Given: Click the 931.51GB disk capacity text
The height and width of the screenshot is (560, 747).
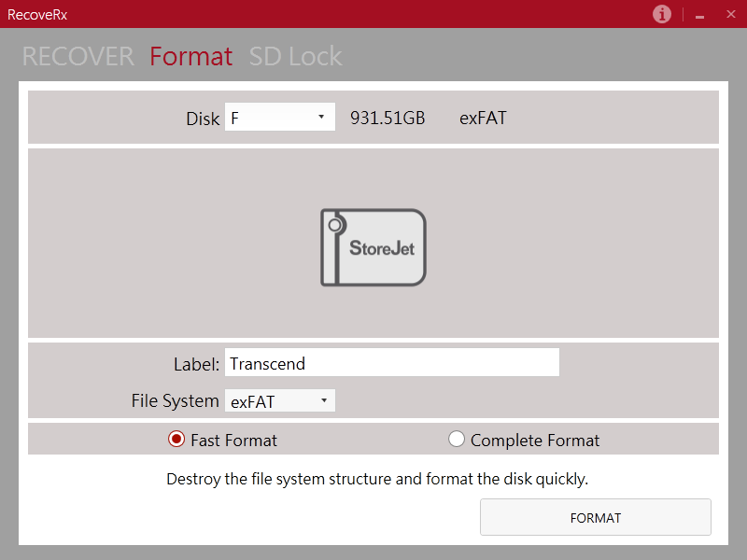Looking at the screenshot, I should point(388,119).
